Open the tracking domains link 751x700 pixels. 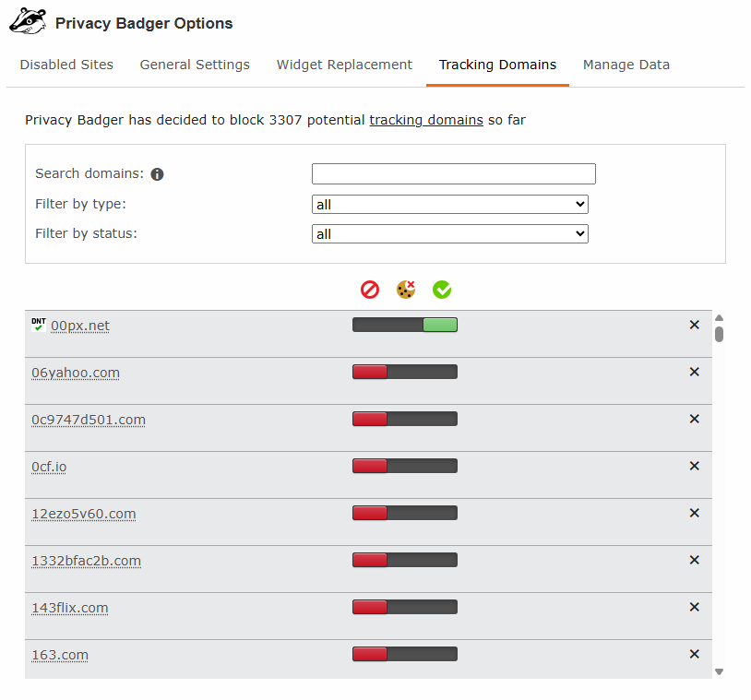click(x=426, y=120)
